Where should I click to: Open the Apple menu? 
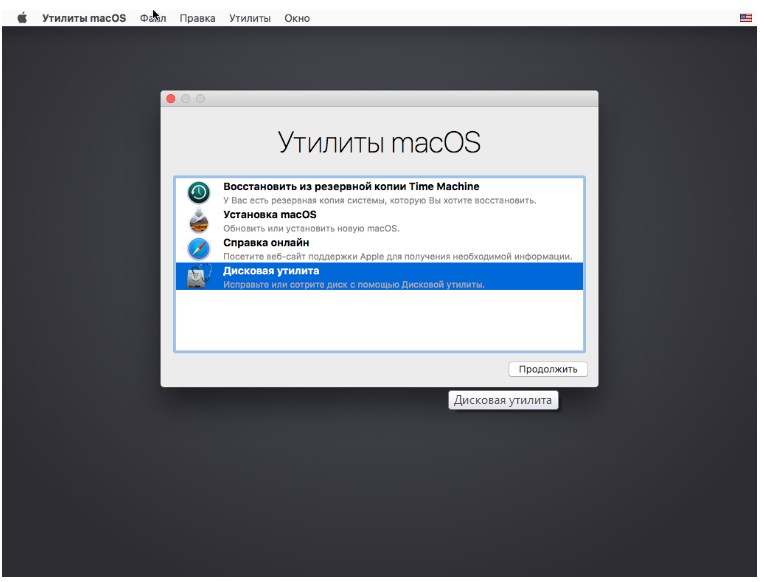coord(22,18)
